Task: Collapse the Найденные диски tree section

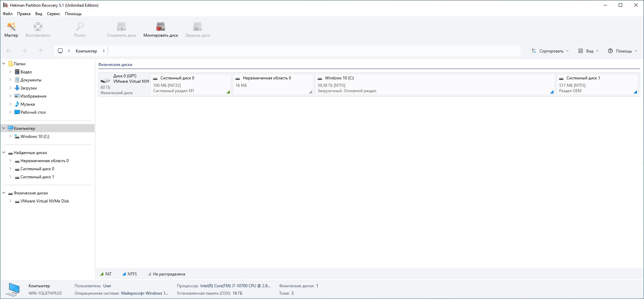Action: tap(4, 153)
